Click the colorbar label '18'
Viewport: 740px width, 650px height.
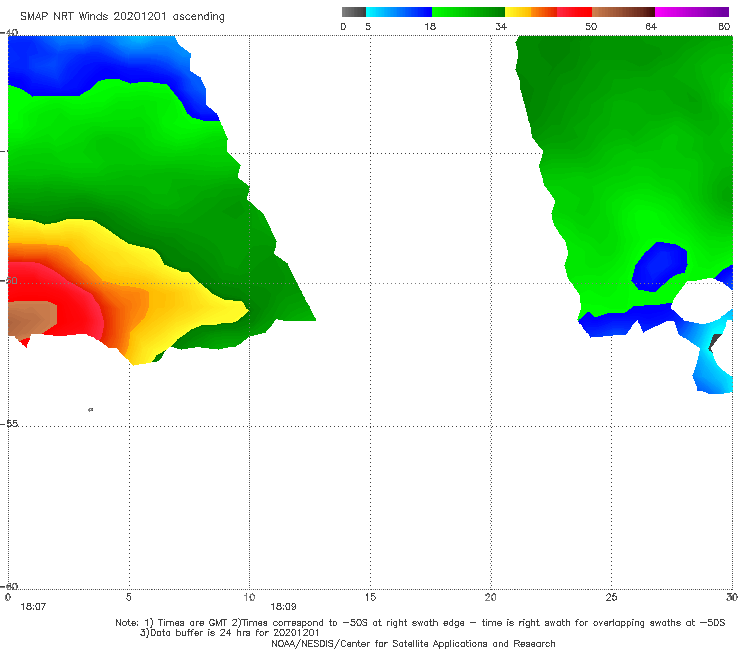[430, 27]
